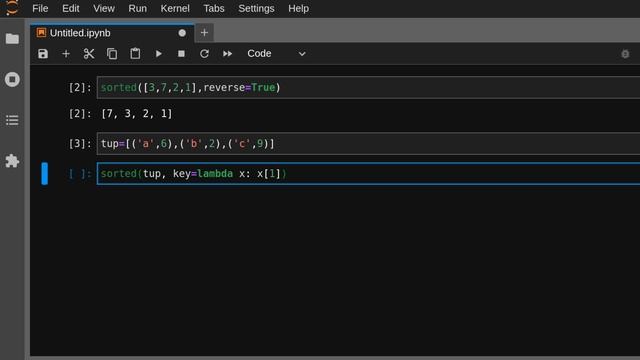Open the Help menu

pyautogui.click(x=298, y=8)
